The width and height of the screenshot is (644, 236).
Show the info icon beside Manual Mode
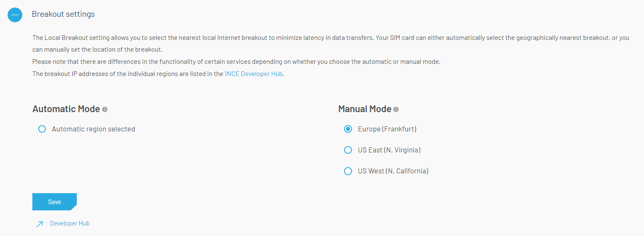click(x=396, y=110)
